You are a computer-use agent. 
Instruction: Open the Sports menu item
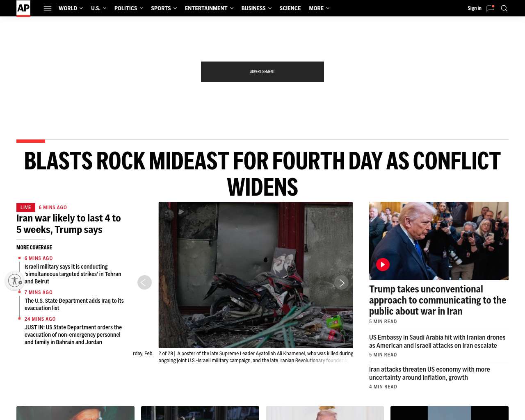click(161, 8)
